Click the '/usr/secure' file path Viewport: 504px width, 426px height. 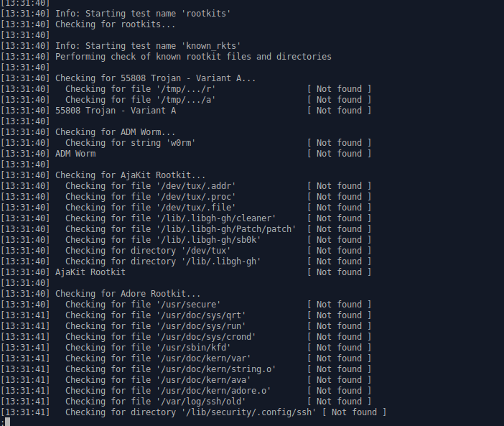(188, 305)
